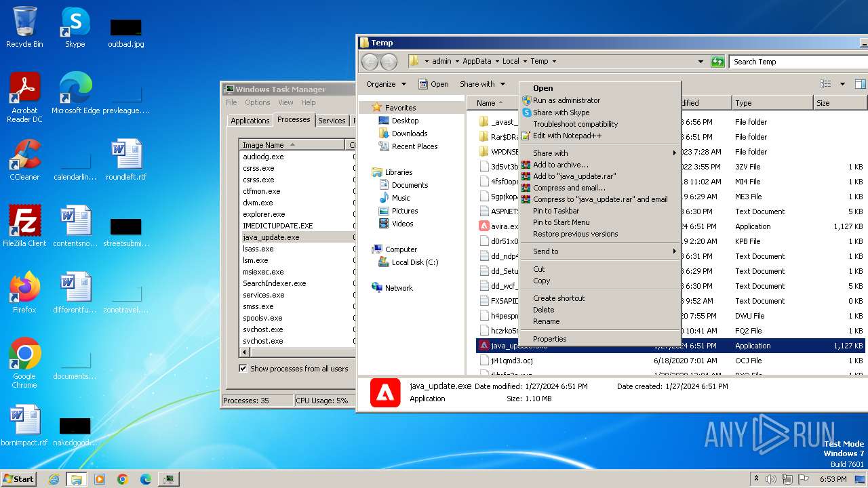Select explorer.exe process row
868x488 pixels.
(x=297, y=214)
